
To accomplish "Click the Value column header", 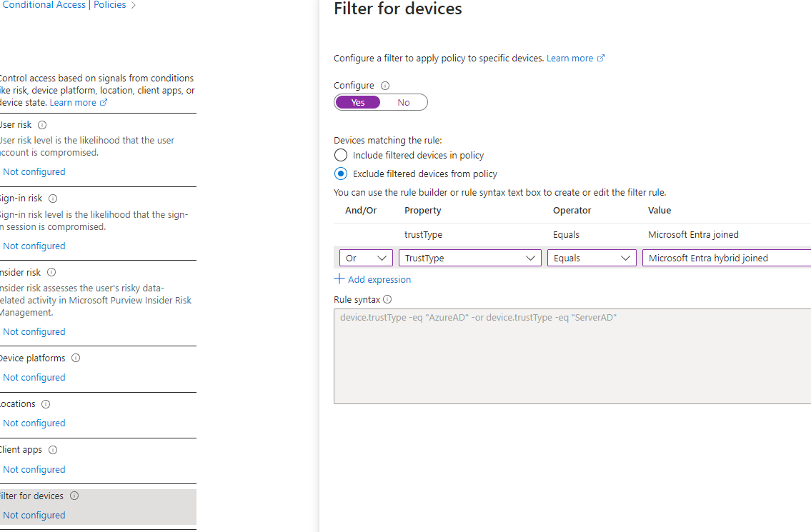I will pyautogui.click(x=660, y=211).
